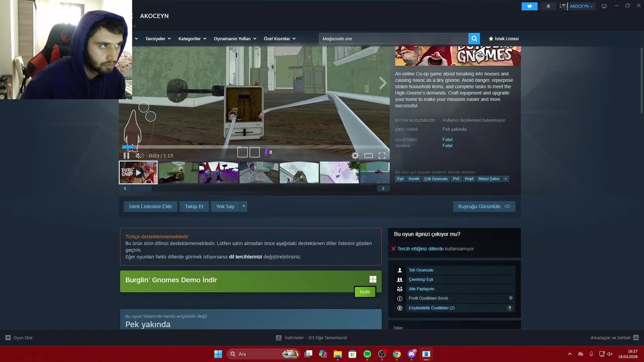Click the Takip Et button

194,206
